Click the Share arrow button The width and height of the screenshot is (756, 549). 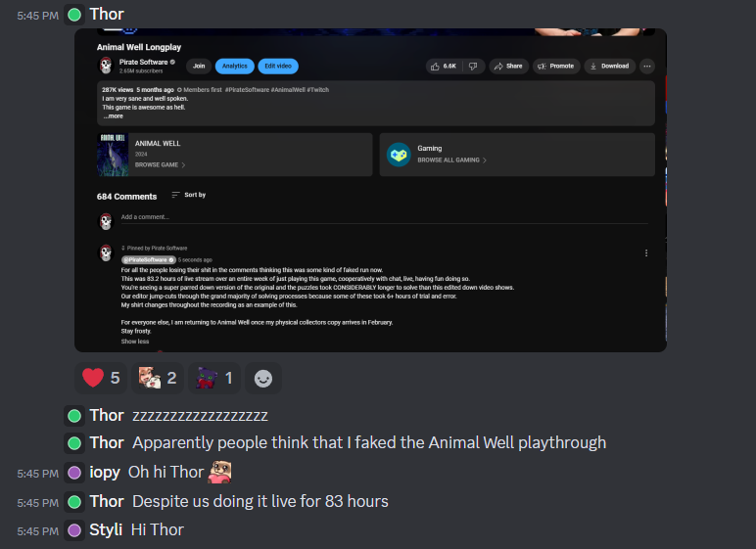pyautogui.click(x=508, y=66)
